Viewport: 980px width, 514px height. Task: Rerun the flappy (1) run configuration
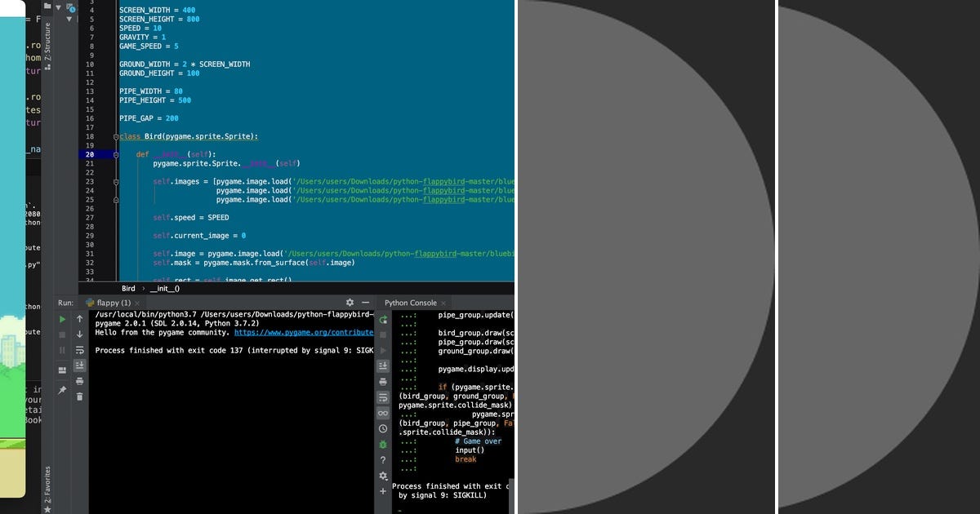coord(62,319)
